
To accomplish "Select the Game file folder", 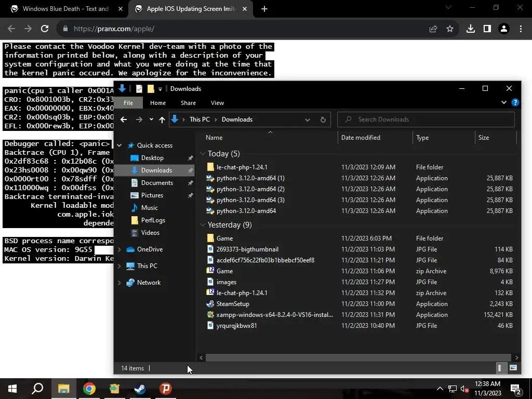I will coord(224,238).
